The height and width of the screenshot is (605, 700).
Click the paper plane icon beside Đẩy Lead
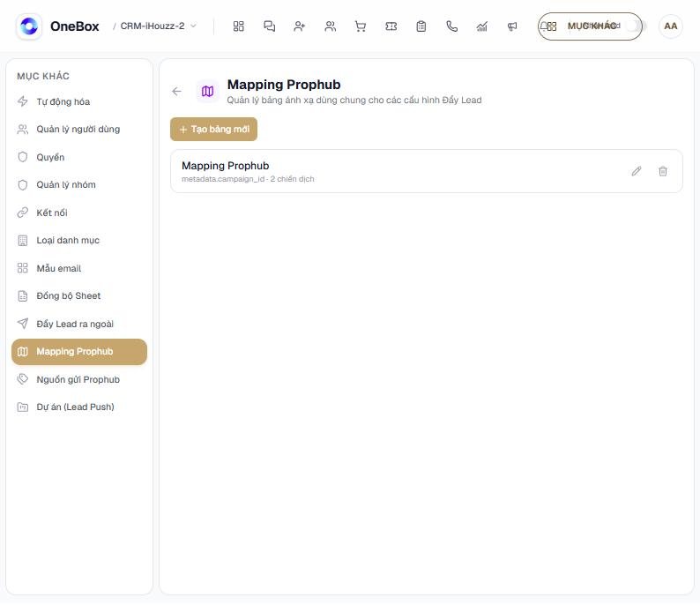click(x=22, y=324)
